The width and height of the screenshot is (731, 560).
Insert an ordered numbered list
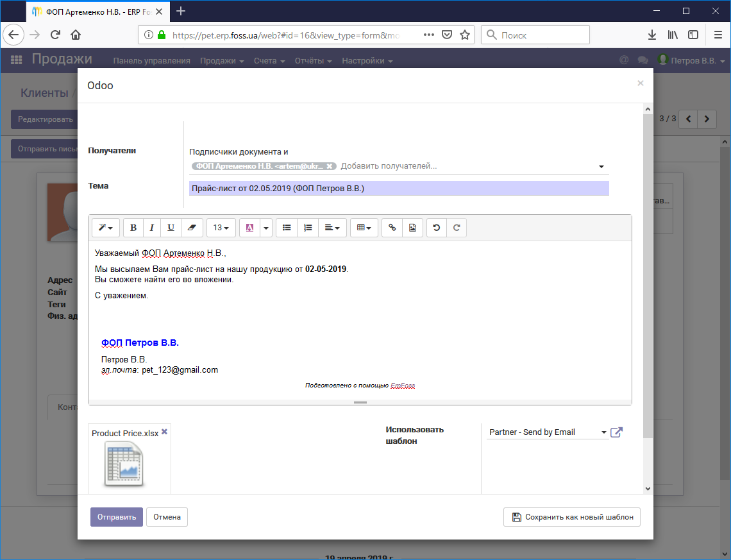(x=308, y=228)
